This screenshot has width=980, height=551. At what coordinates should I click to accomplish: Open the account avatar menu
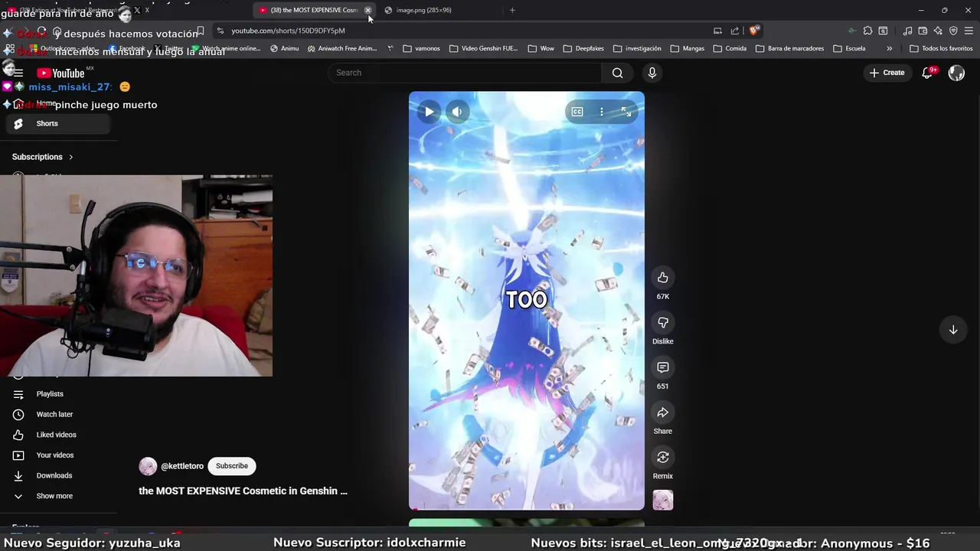pyautogui.click(x=956, y=73)
